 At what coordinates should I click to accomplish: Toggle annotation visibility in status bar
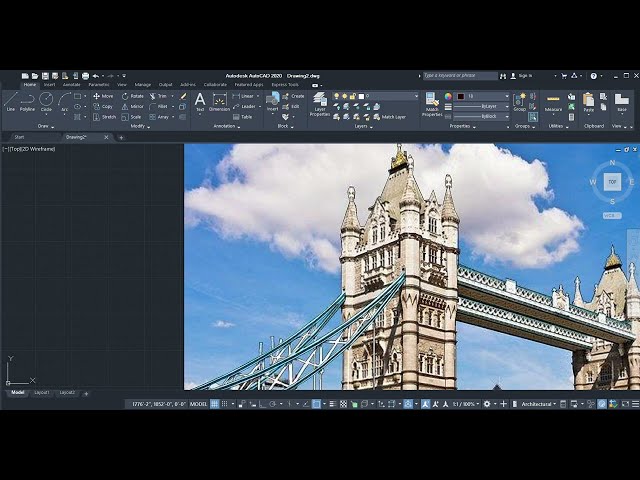click(x=425, y=404)
